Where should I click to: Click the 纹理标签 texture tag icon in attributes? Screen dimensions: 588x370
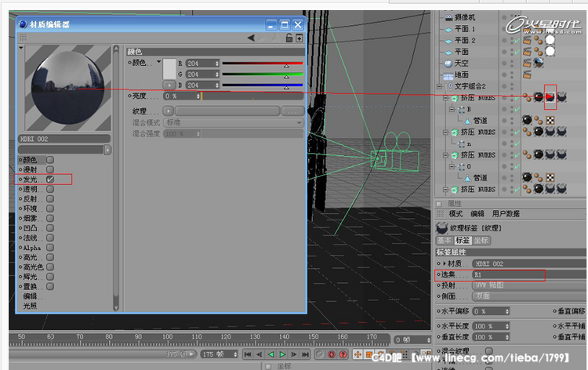[442, 228]
